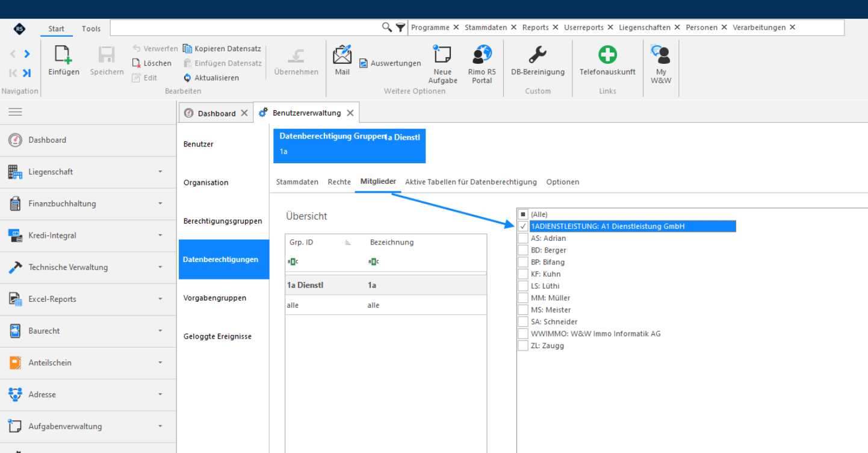Open Telefonauskunft green plus icon

[607, 54]
